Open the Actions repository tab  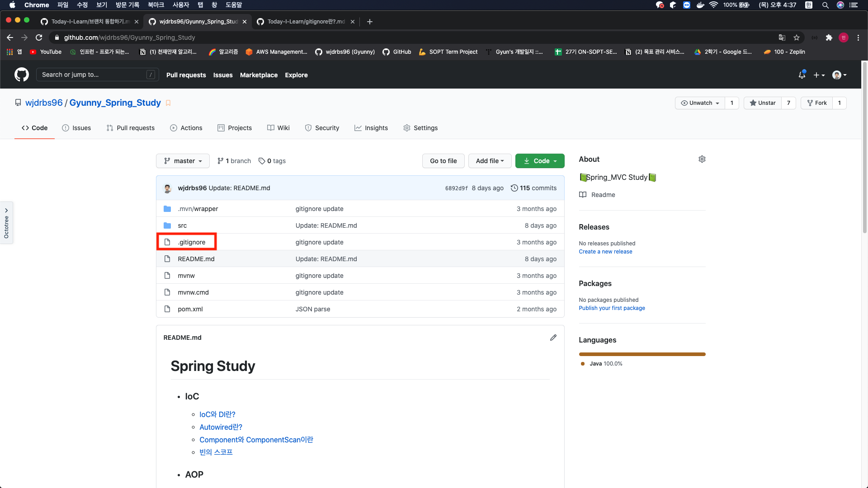[186, 128]
